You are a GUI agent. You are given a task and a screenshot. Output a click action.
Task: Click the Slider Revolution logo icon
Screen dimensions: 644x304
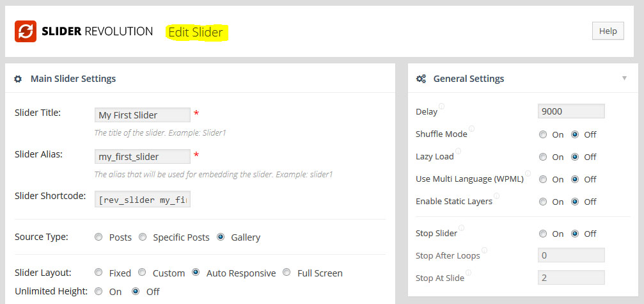click(x=26, y=31)
